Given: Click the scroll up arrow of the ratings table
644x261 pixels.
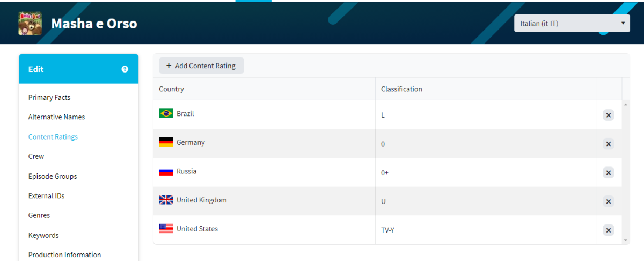Looking at the screenshot, I should click(626, 104).
